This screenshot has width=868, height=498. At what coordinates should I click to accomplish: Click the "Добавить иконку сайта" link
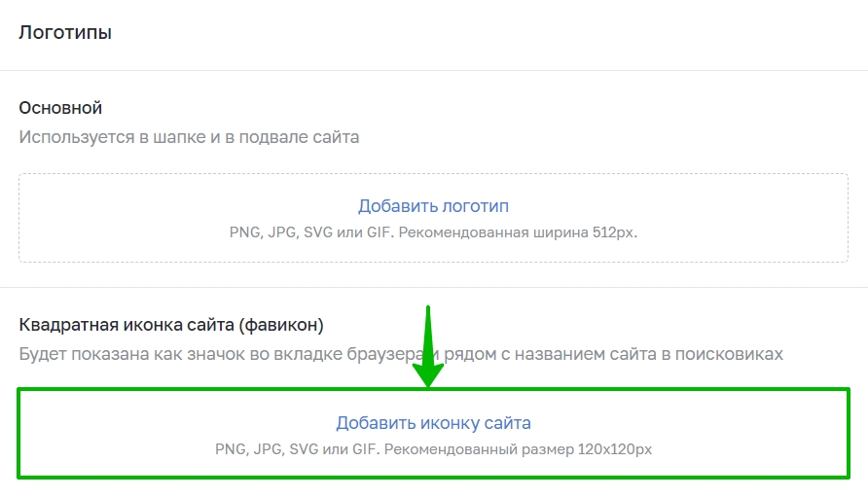coord(433,423)
